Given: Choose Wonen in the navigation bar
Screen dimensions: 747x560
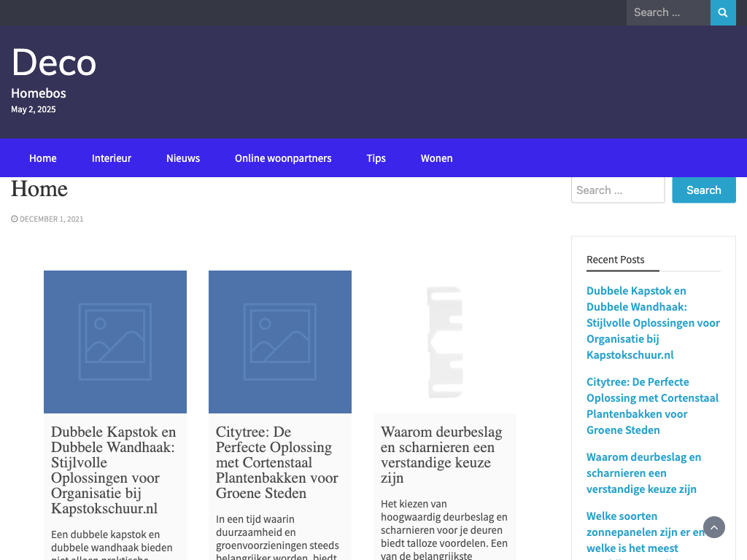Looking at the screenshot, I should pyautogui.click(x=437, y=158).
